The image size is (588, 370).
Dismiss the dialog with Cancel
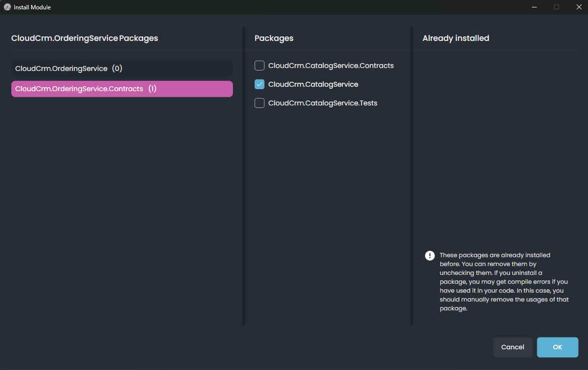tap(513, 347)
